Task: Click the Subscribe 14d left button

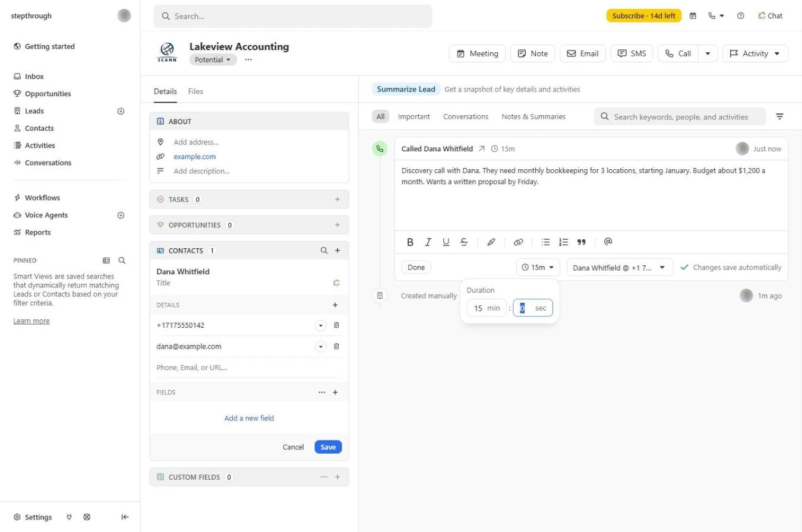Action: point(644,16)
